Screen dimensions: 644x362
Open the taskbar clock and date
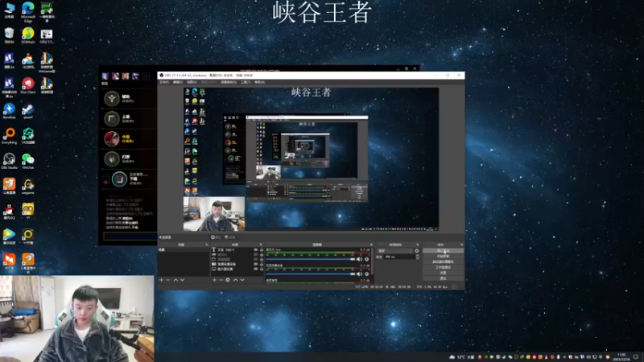pyautogui.click(x=621, y=357)
